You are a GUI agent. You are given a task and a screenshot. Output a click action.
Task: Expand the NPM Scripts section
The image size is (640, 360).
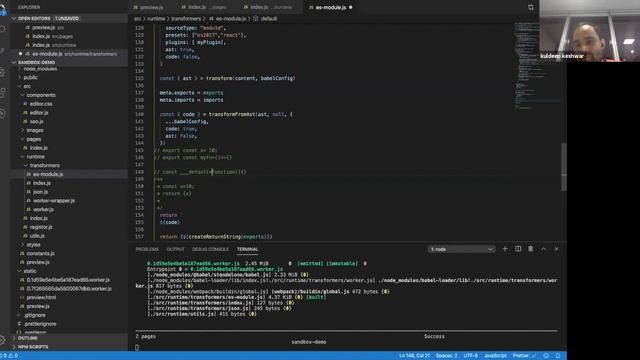(x=69, y=347)
